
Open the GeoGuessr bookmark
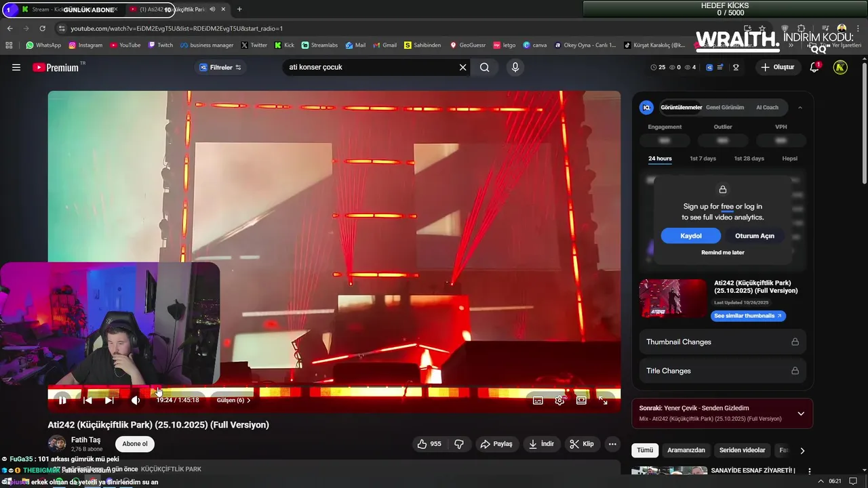point(468,45)
